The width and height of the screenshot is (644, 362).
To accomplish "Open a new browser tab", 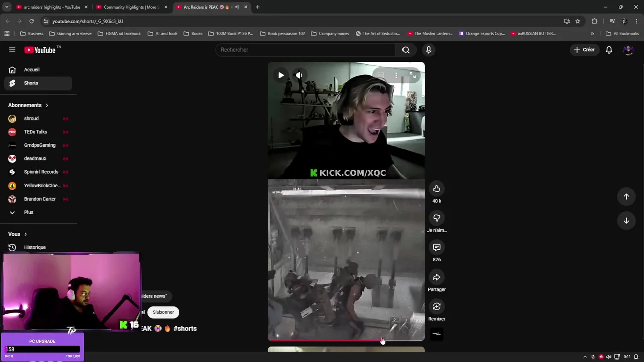I will 257,7.
